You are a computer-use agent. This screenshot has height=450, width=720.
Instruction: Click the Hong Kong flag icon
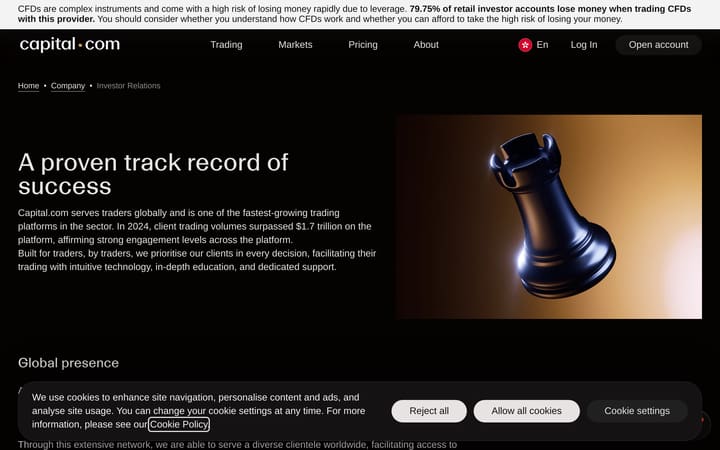(525, 45)
